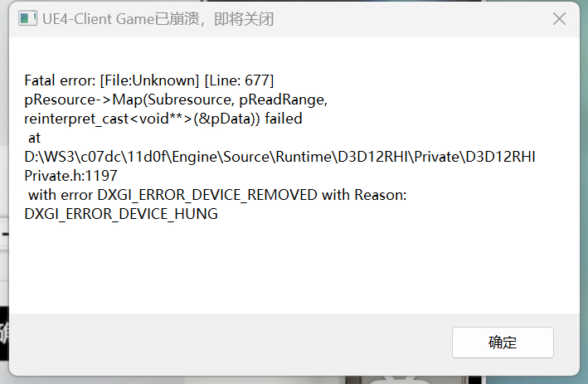
Task: Click the 即将关闭 text in title bar
Action: coord(244,19)
